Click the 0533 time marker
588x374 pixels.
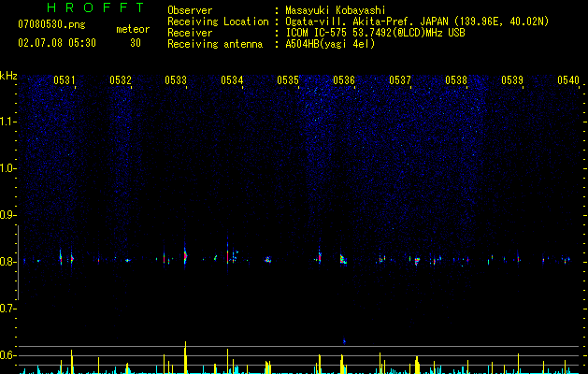176,79
